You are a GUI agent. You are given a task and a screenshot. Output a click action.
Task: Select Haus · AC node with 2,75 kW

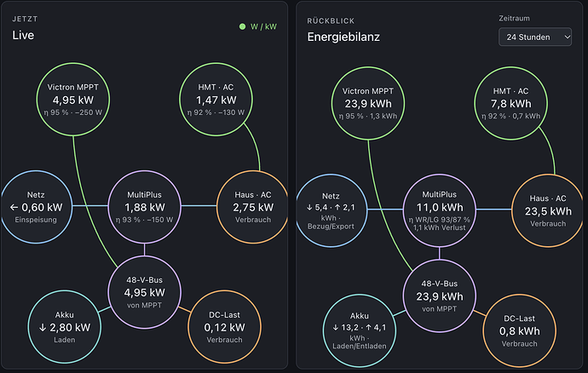253,207
